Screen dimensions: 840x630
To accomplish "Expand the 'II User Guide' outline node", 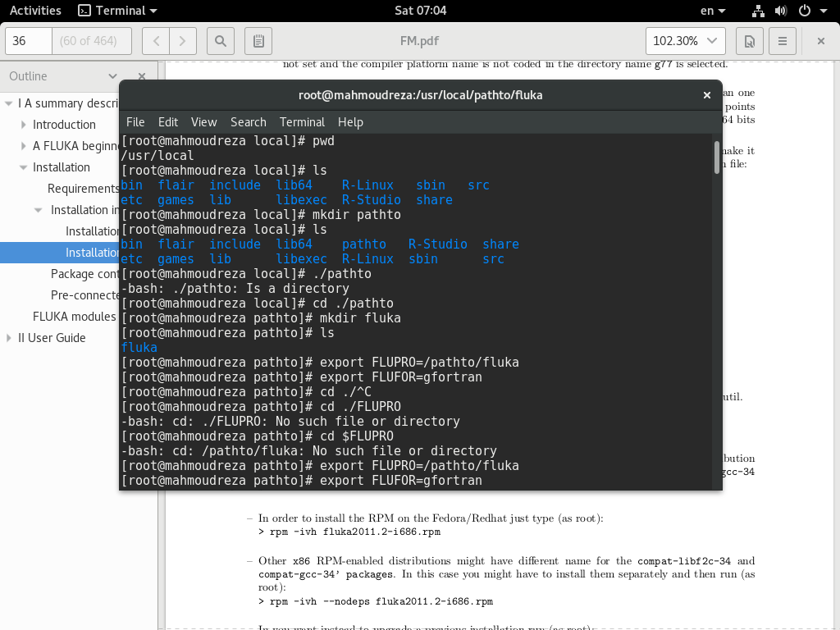I will 8,338.
